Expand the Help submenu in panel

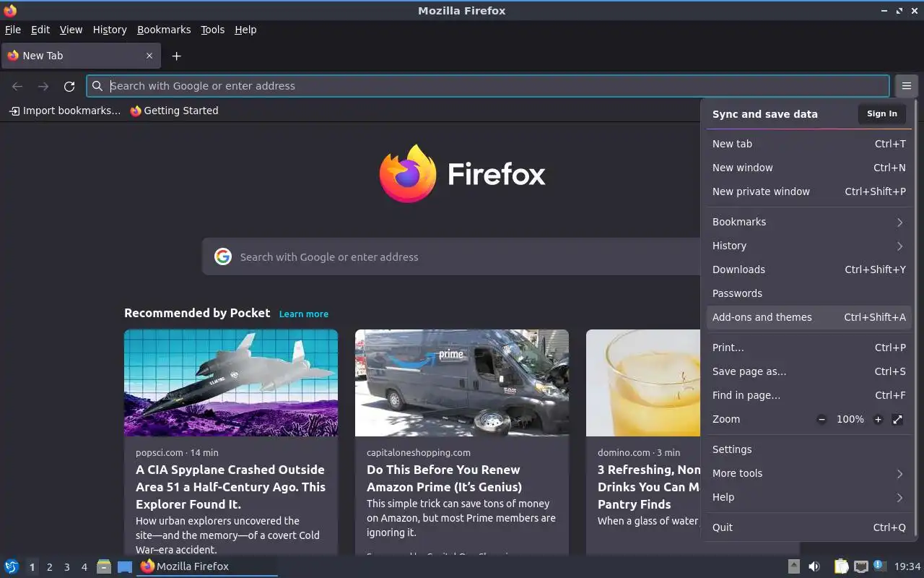coord(808,497)
